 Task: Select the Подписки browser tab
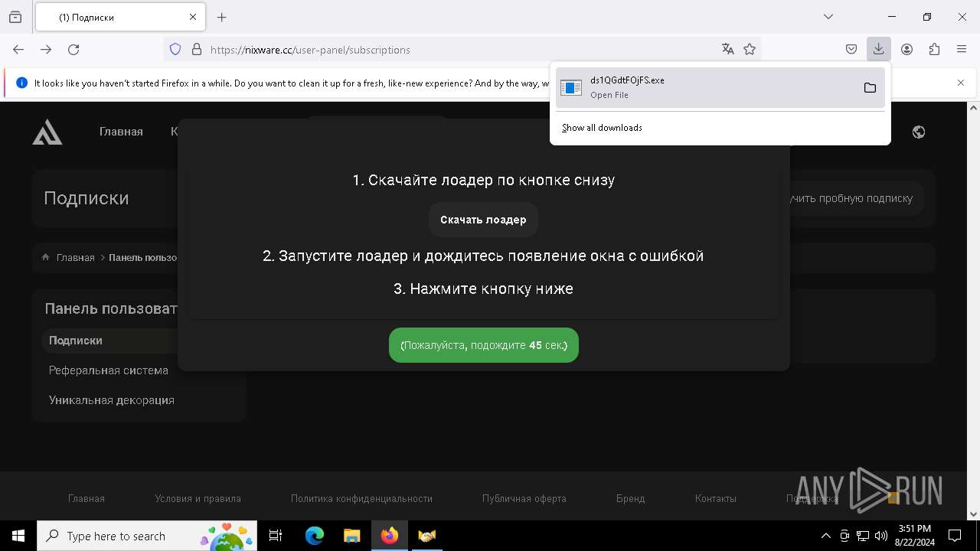(120, 17)
